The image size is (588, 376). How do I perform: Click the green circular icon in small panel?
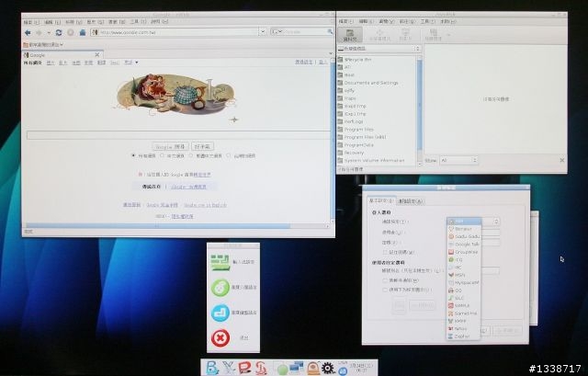[x=220, y=288]
